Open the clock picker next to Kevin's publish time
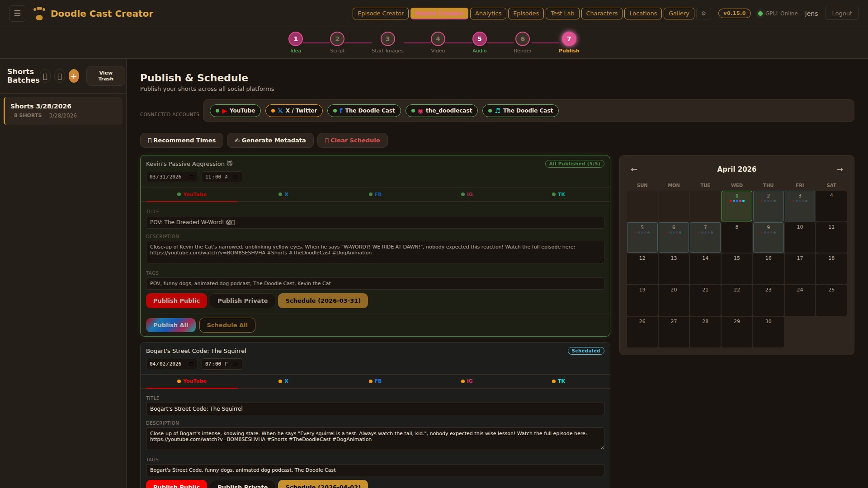Viewport: 868px width, 488px height. coord(235,177)
